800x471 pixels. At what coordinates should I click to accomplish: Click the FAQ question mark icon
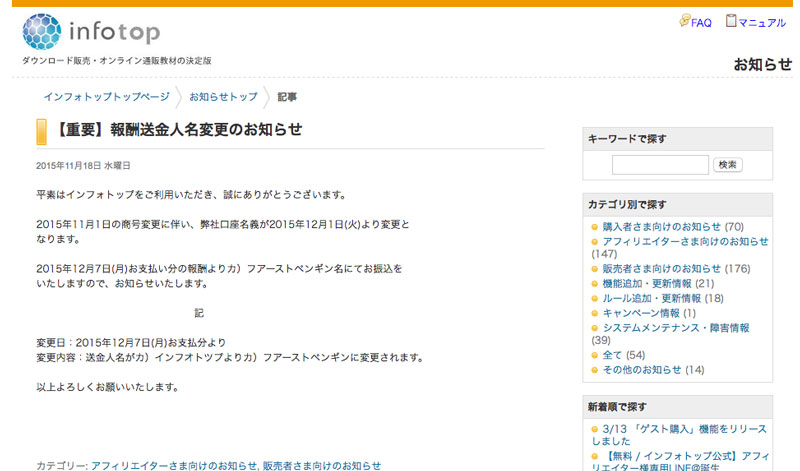tap(685, 21)
